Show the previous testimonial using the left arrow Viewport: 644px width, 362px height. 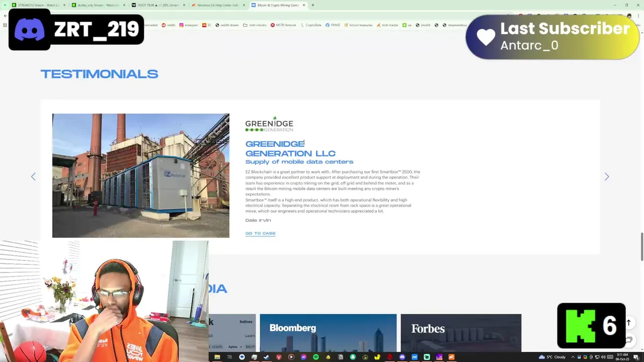[33, 176]
